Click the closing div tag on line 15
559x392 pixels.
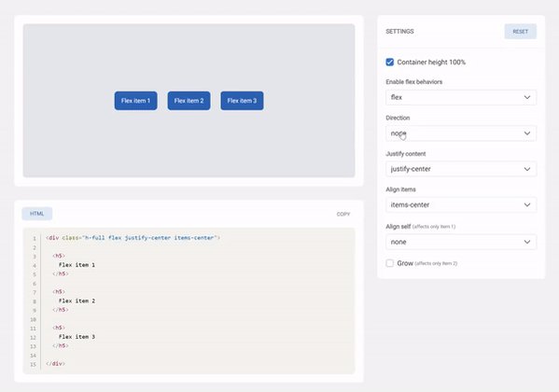click(x=55, y=363)
